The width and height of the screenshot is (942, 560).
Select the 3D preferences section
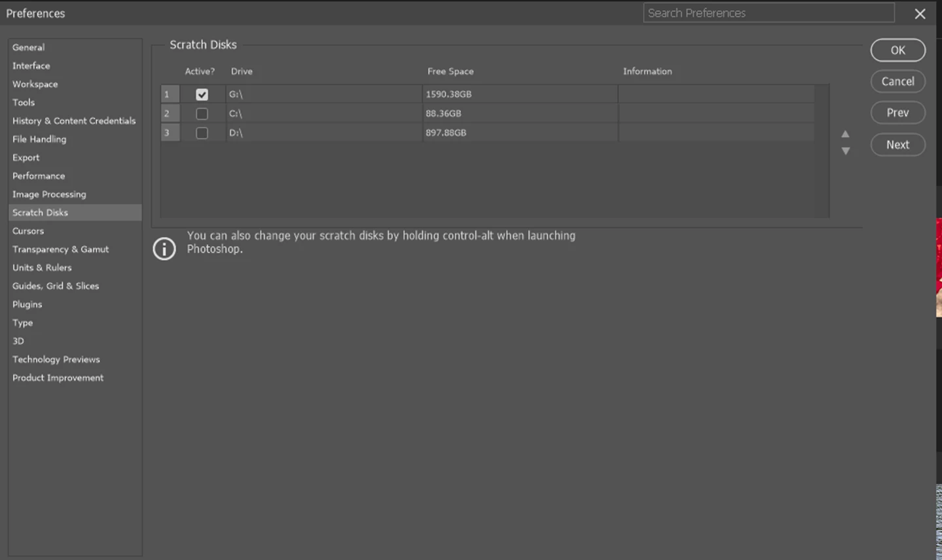(18, 341)
